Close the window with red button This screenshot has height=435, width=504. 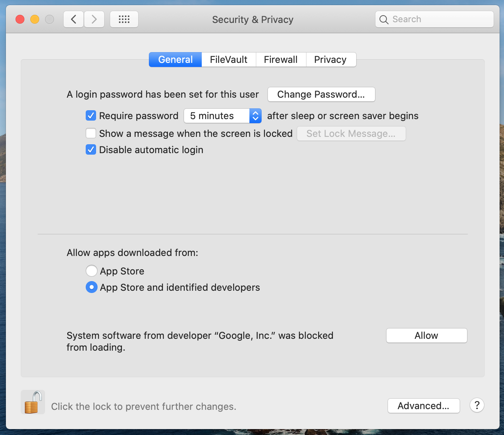(20, 19)
